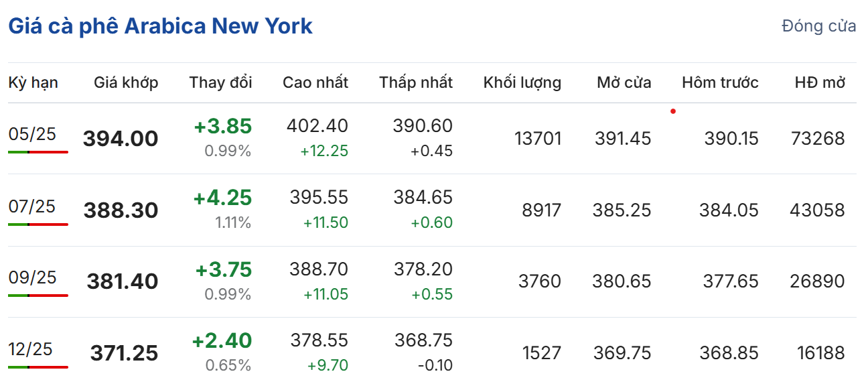Sort by 'Khối lượng' column header
This screenshot has height=386, width=868.
[x=522, y=82]
